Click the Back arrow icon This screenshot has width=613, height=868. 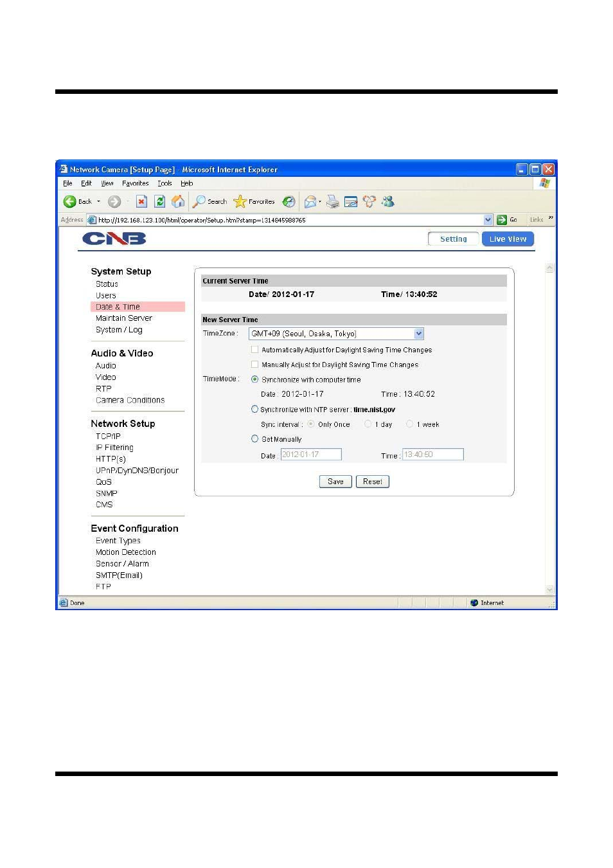69,202
